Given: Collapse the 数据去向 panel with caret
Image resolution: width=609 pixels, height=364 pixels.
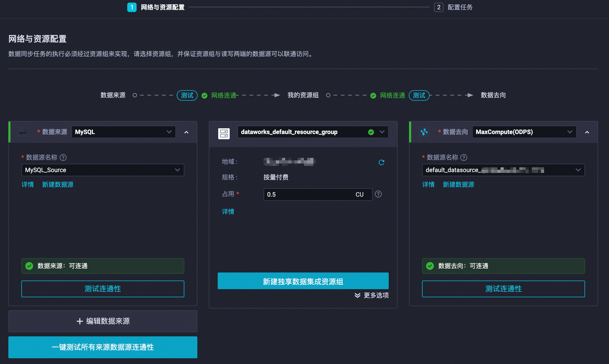Looking at the screenshot, I should [x=587, y=132].
